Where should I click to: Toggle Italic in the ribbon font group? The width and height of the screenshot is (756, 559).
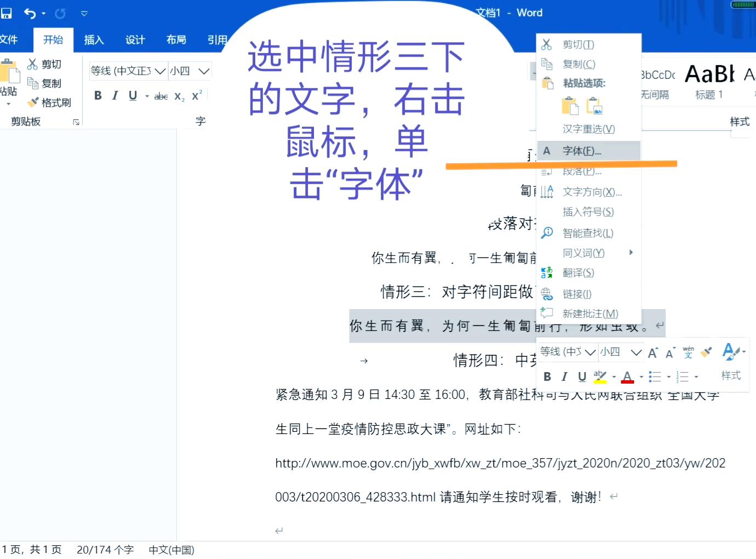tap(115, 95)
